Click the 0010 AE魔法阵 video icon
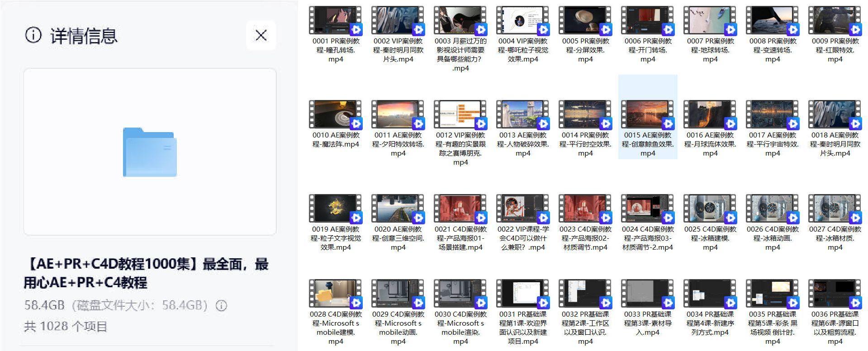 [x=335, y=115]
